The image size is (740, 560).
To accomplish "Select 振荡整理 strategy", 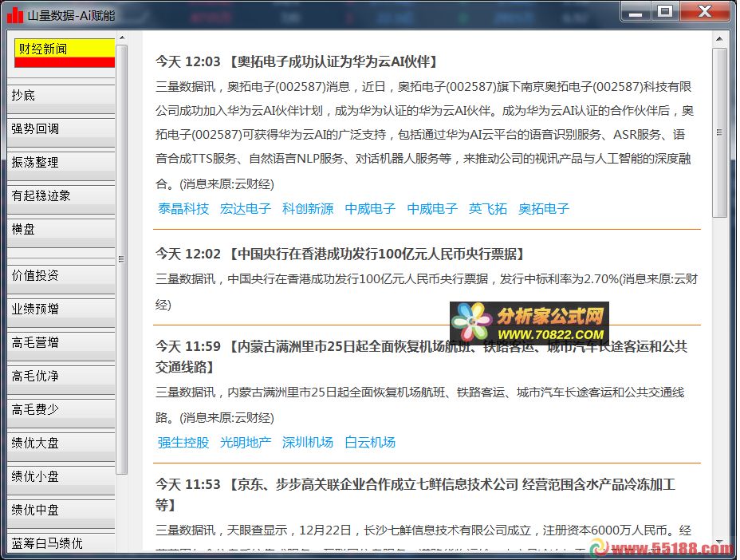I will pyautogui.click(x=61, y=167).
